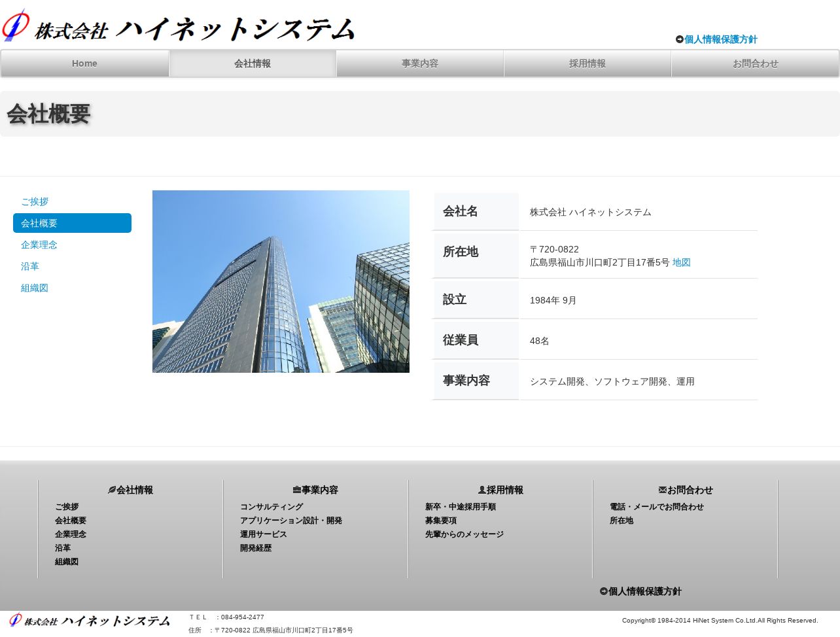
Task: Click the employee count 48名
Action: (x=540, y=341)
